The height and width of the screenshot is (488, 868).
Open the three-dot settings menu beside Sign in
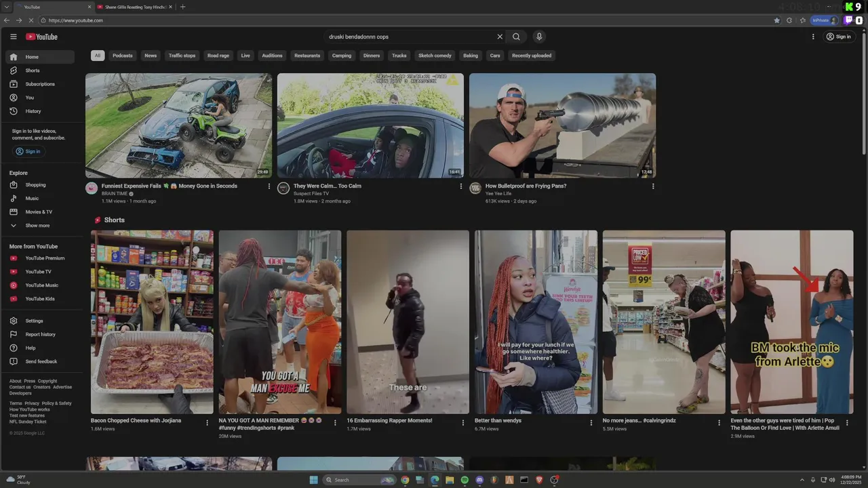(813, 37)
